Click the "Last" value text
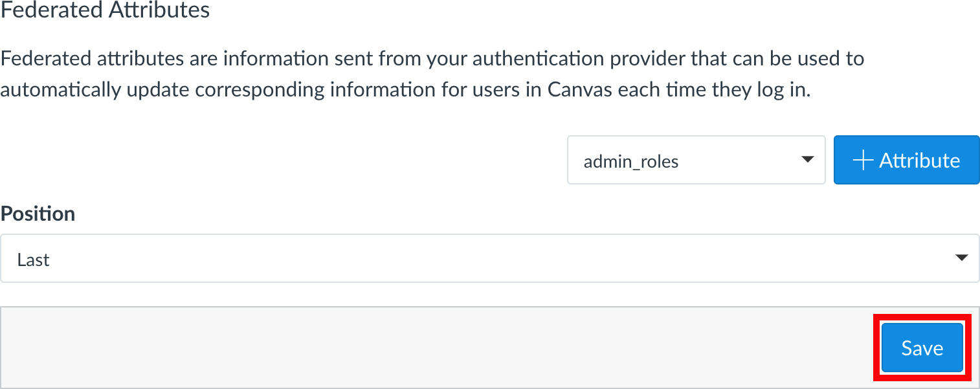 [34, 260]
